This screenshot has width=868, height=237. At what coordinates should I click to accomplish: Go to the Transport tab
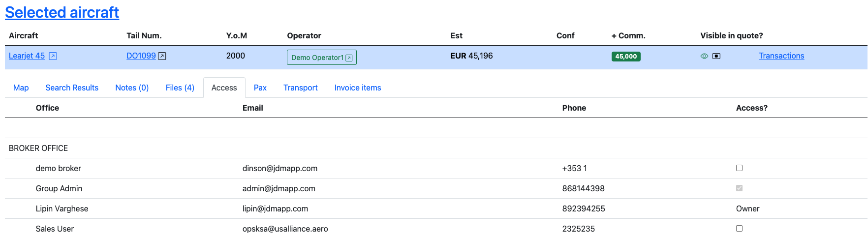[300, 88]
